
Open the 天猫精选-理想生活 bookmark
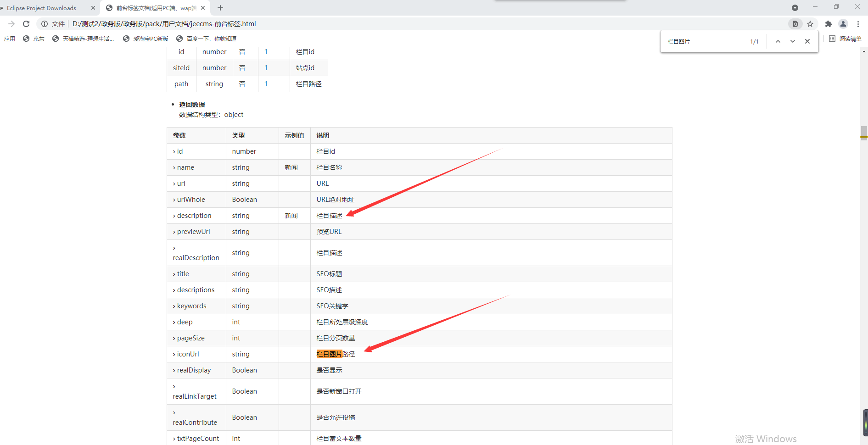(83, 39)
